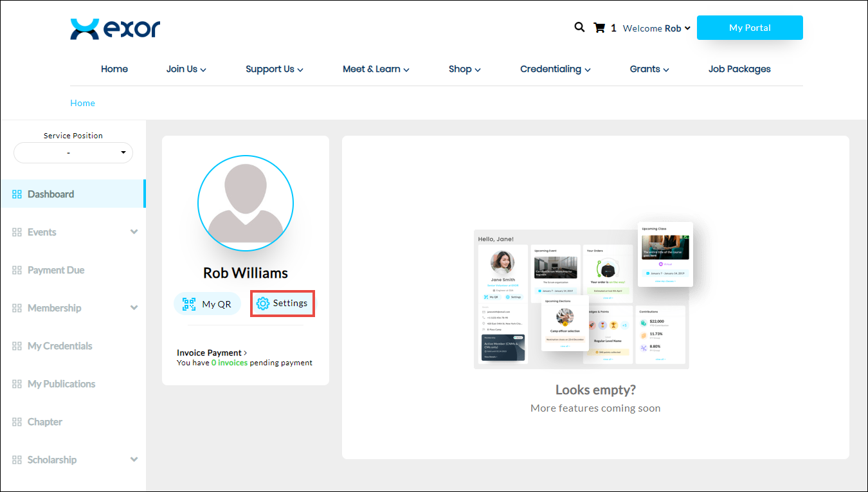The height and width of the screenshot is (492, 868).
Task: Open the Service Position dropdown
Action: point(73,153)
